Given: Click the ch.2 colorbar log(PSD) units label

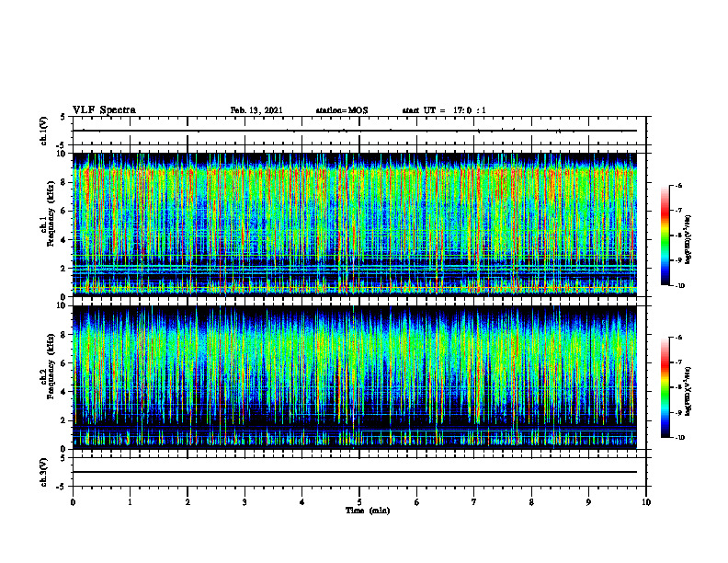Looking at the screenshot, I should tap(689, 392).
